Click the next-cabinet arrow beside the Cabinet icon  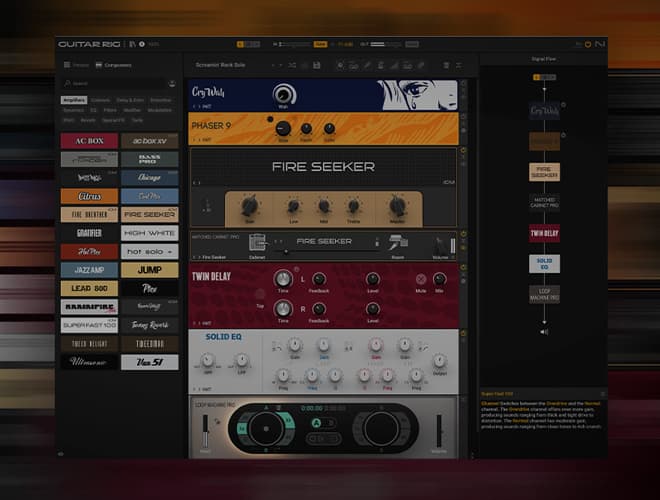[281, 242]
